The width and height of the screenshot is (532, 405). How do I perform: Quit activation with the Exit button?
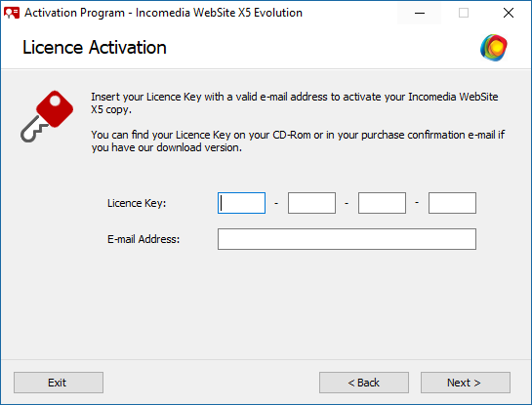click(x=59, y=383)
